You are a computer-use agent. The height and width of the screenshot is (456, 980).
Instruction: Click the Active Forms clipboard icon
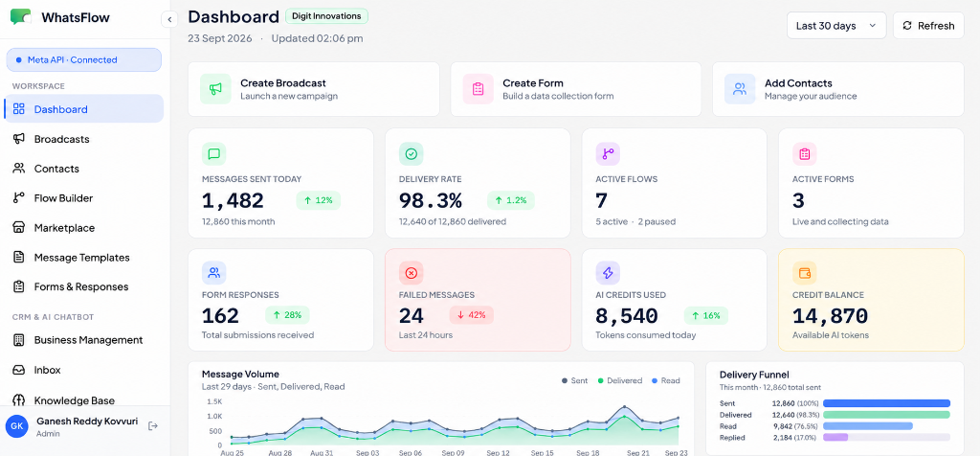click(804, 153)
